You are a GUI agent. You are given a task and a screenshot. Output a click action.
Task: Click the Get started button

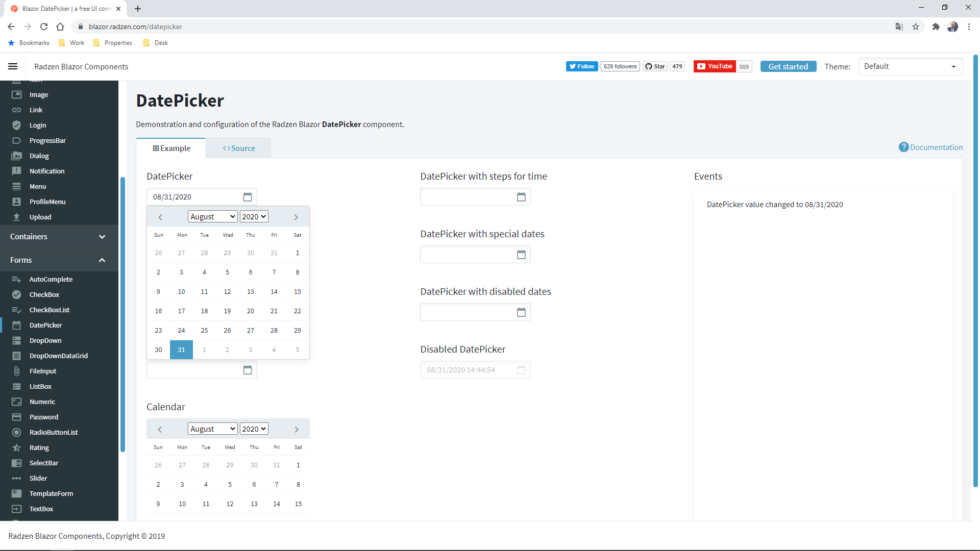pos(788,66)
